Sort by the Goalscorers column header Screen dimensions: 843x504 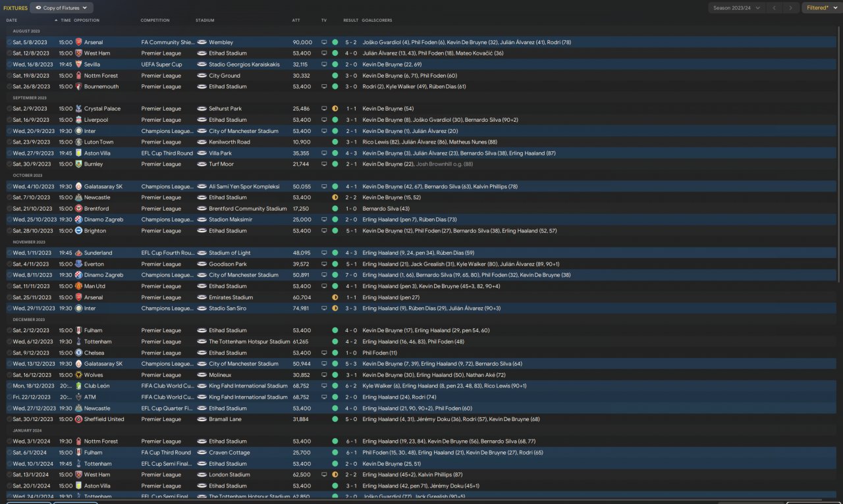[x=377, y=20]
